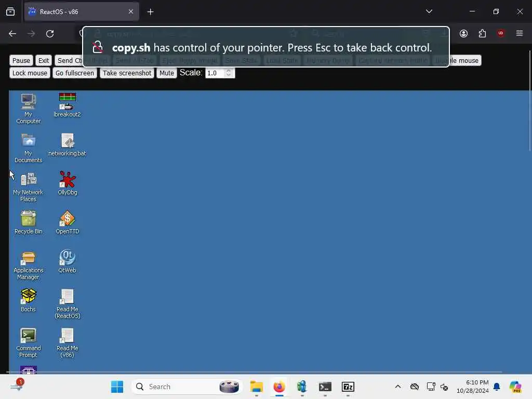Viewport: 532px width, 399px height.
Task: Launch OpenTTD game shortcut
Action: tap(67, 222)
